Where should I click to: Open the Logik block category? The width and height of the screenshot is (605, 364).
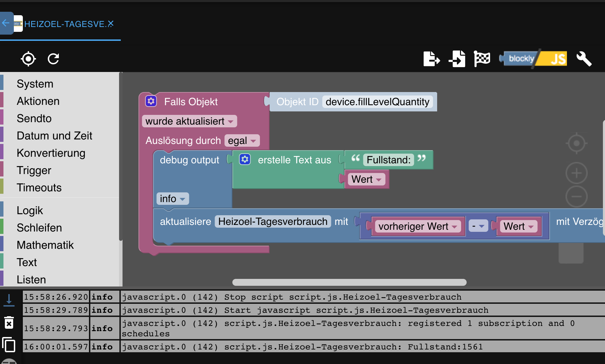30,210
